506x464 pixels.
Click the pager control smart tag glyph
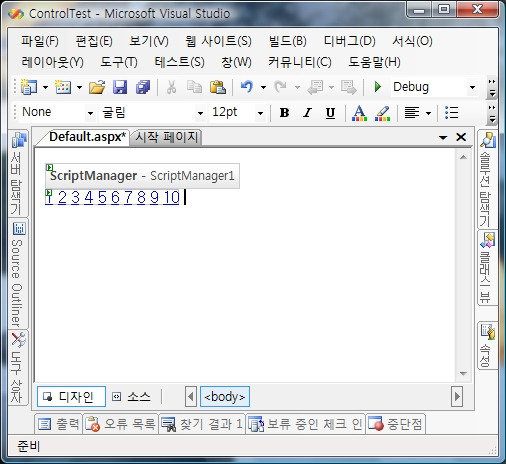(x=49, y=193)
